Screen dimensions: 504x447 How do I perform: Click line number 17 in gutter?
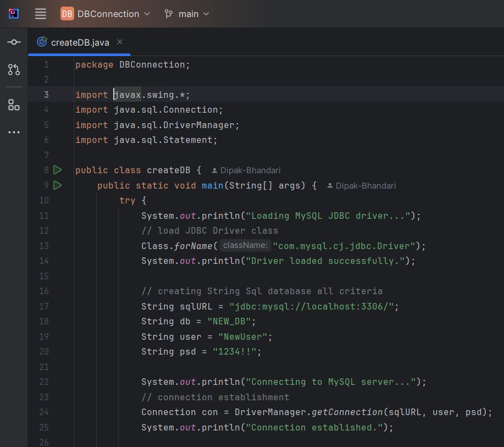pyautogui.click(x=44, y=306)
